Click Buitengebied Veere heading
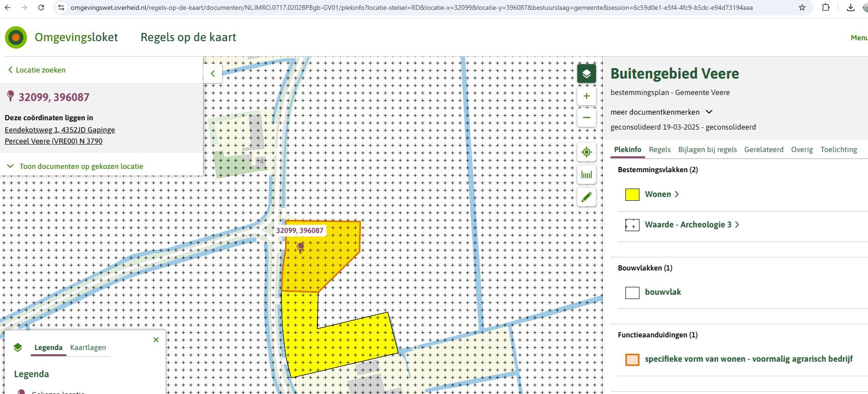868x394 pixels. [x=674, y=73]
